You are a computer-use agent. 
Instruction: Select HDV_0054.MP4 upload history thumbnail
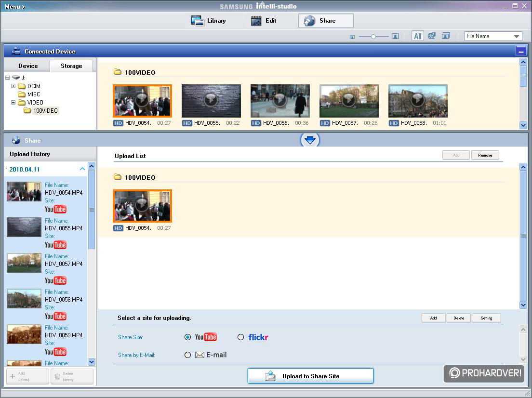(x=24, y=191)
